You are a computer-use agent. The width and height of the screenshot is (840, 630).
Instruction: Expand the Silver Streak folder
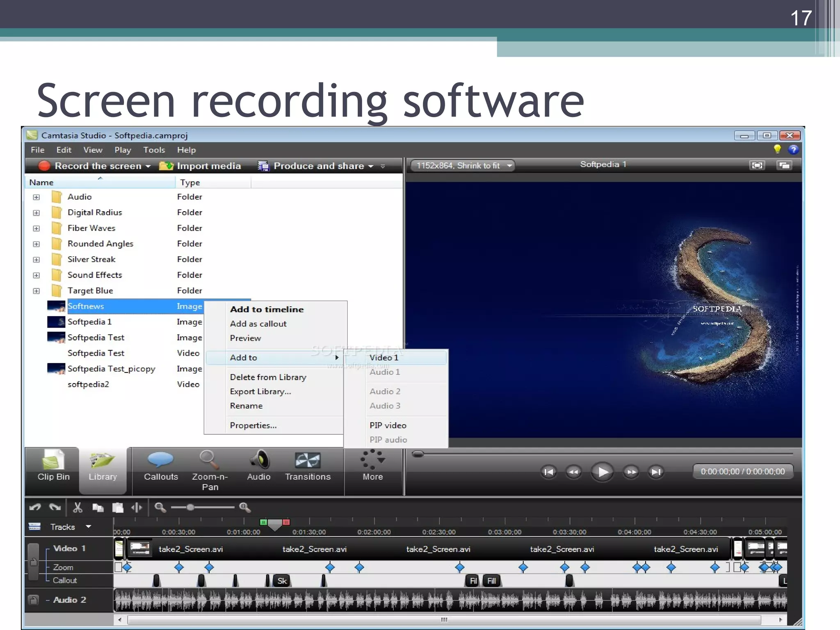click(x=37, y=259)
